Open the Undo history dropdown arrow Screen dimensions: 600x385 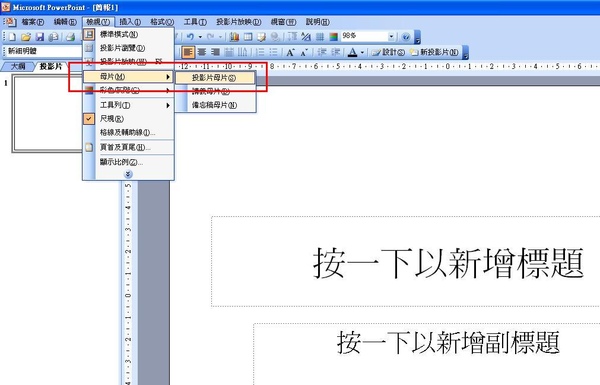click(200, 37)
